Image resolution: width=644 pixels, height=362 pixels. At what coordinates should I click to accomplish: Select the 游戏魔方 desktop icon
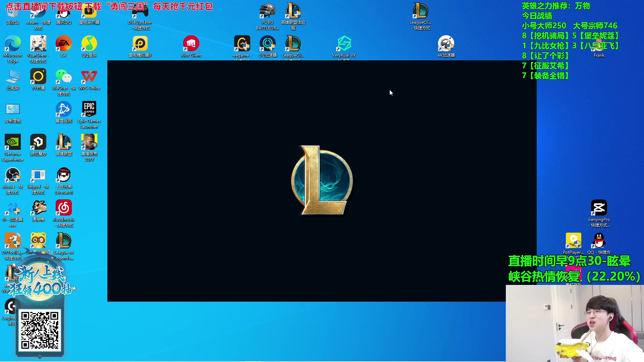click(x=38, y=145)
